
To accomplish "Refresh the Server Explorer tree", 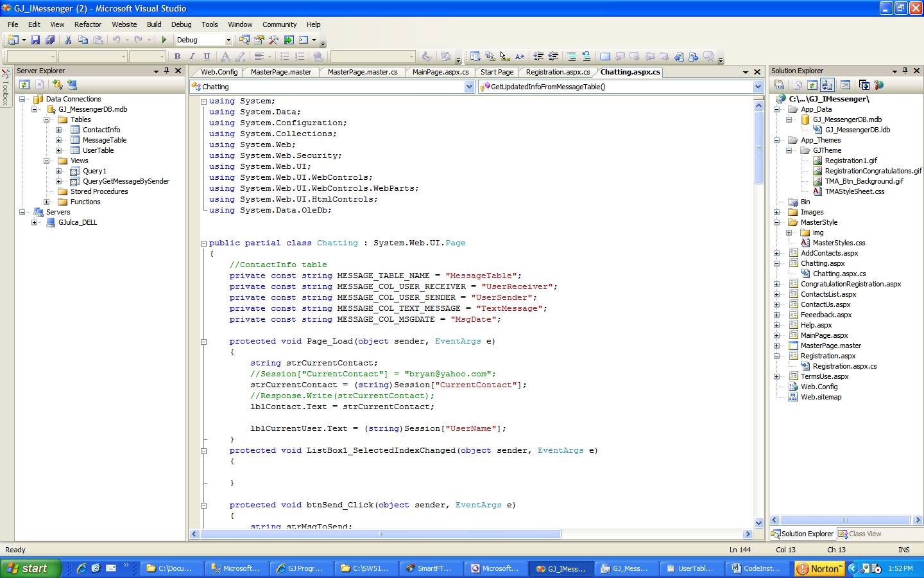I will (x=24, y=85).
